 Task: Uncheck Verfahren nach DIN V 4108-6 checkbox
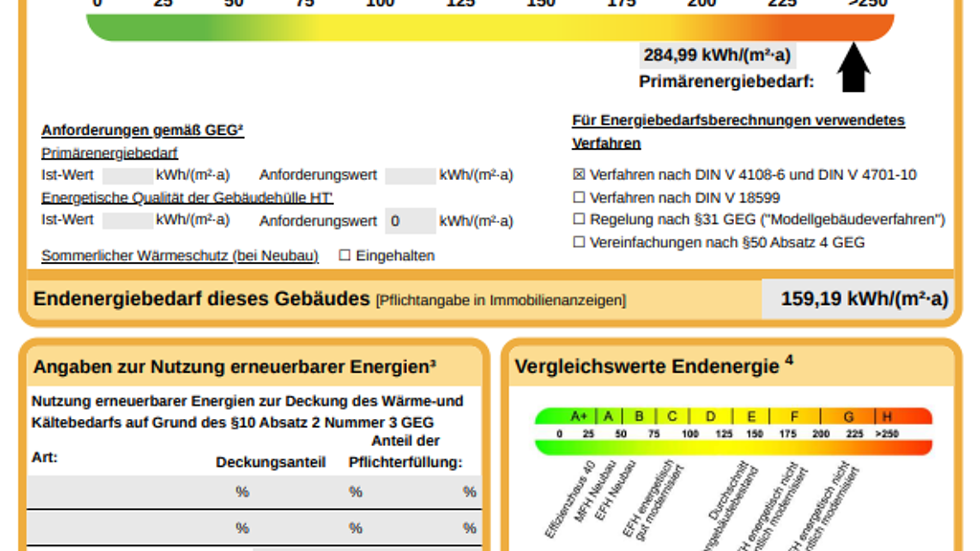(578, 175)
